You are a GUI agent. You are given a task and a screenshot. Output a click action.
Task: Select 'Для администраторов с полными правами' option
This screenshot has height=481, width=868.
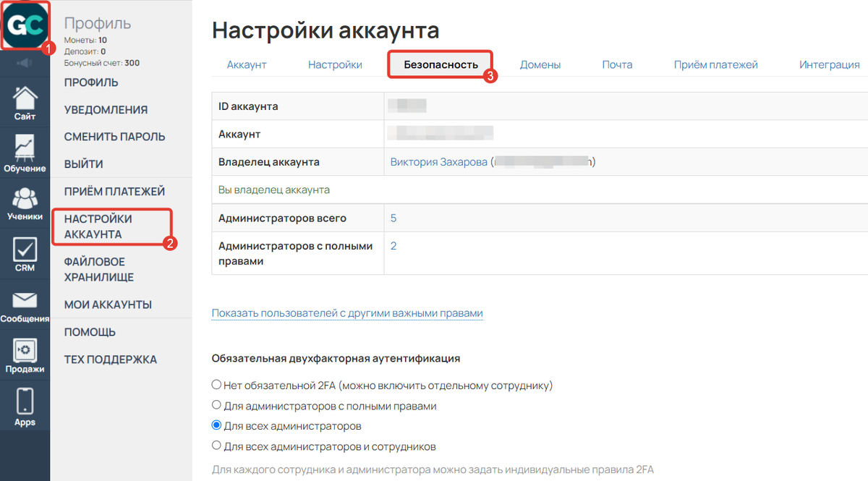coord(216,406)
